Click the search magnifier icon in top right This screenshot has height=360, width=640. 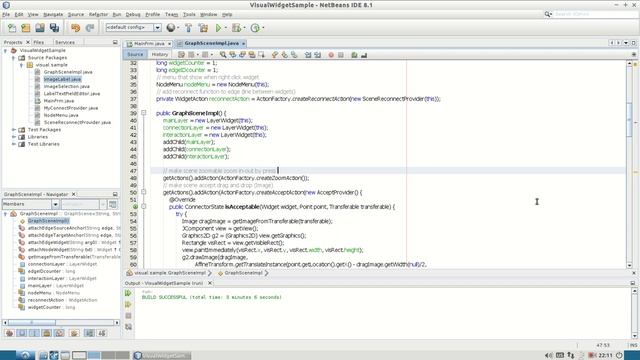(x=548, y=14)
